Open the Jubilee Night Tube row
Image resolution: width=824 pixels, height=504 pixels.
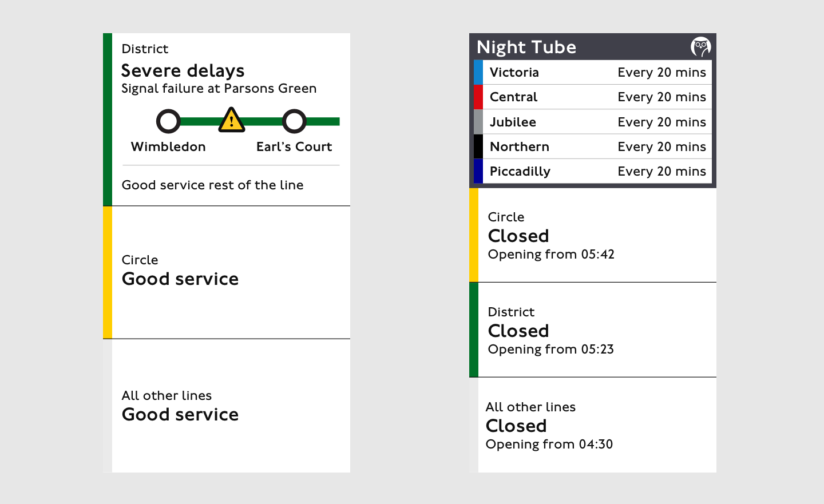click(x=593, y=122)
